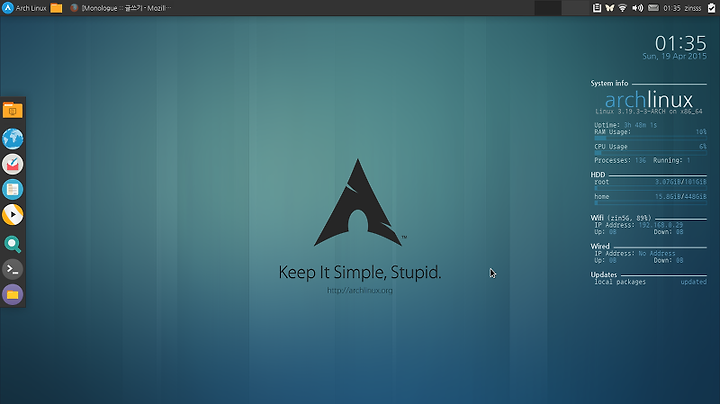
Task: Open the purple file manager in dock
Action: pyautogui.click(x=12, y=294)
